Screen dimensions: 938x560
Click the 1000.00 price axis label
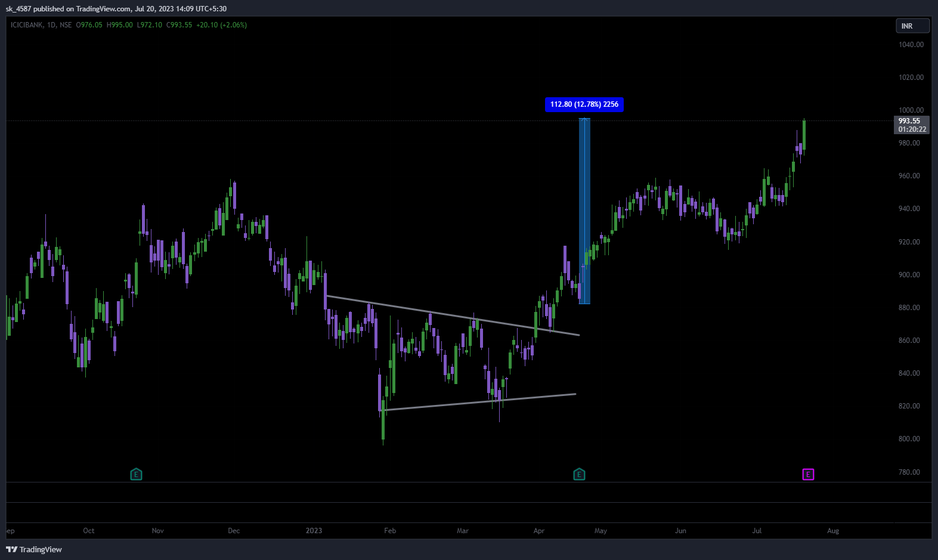(911, 110)
